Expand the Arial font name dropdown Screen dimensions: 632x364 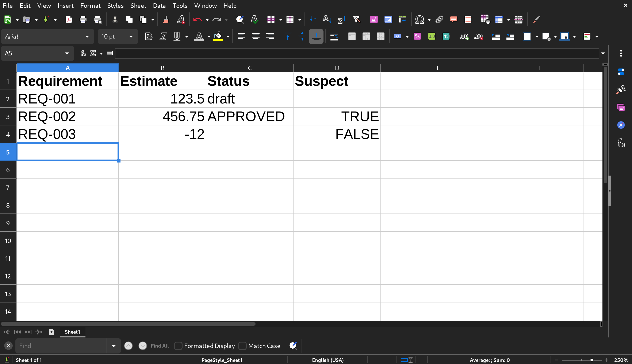(87, 36)
